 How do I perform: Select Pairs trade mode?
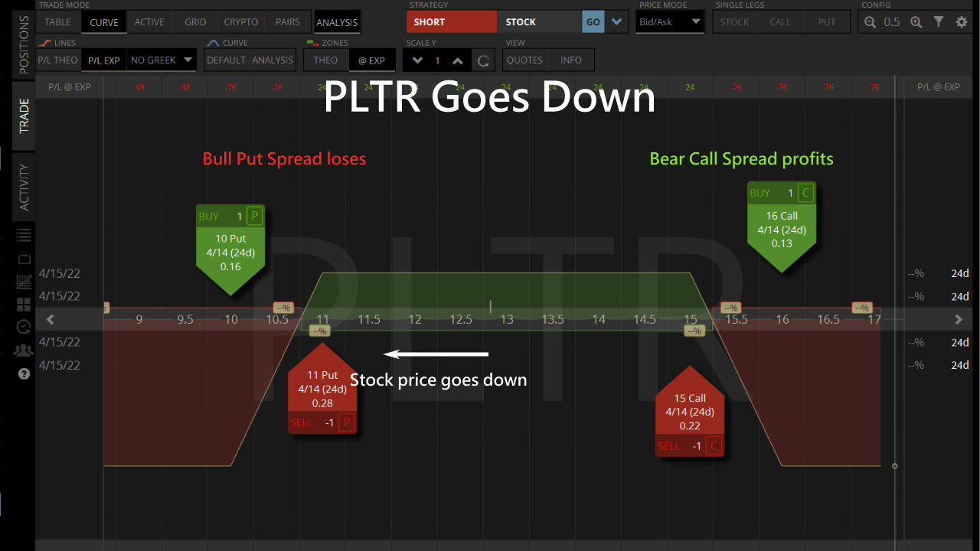(288, 22)
